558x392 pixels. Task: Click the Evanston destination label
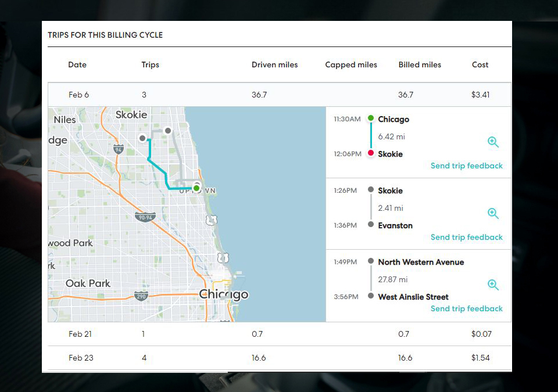pyautogui.click(x=395, y=225)
